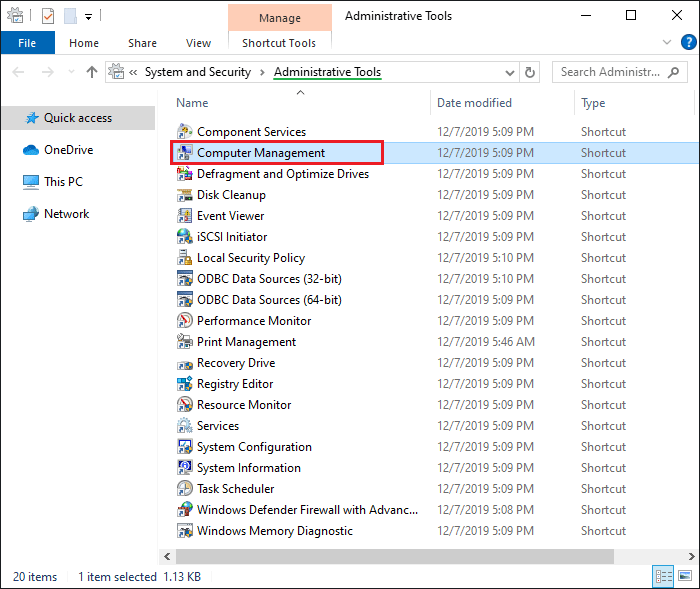Click the Local Security Policy icon
The image size is (700, 589).
(184, 258)
